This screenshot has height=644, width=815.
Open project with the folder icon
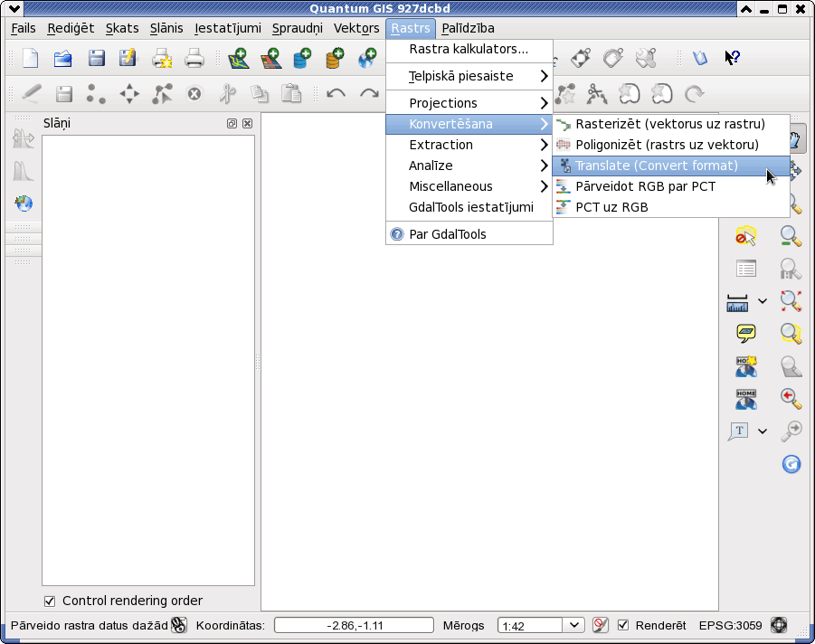point(63,58)
